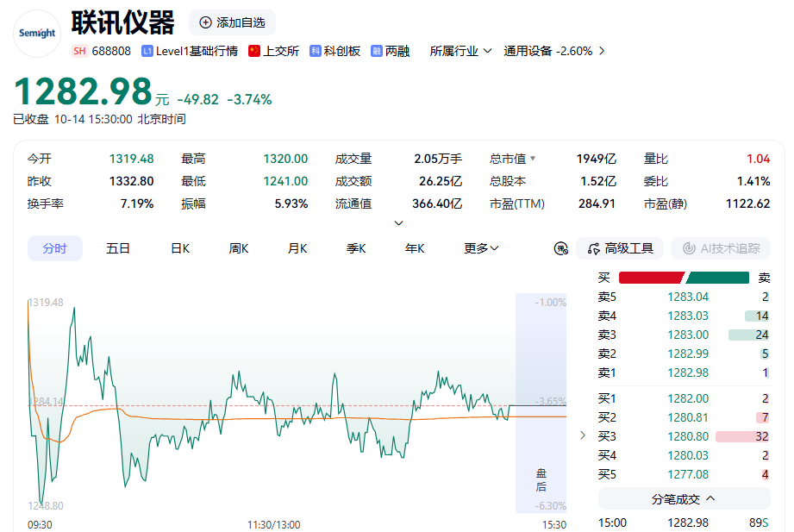
Task: Switch to the 月K chart tab
Action: (297, 248)
